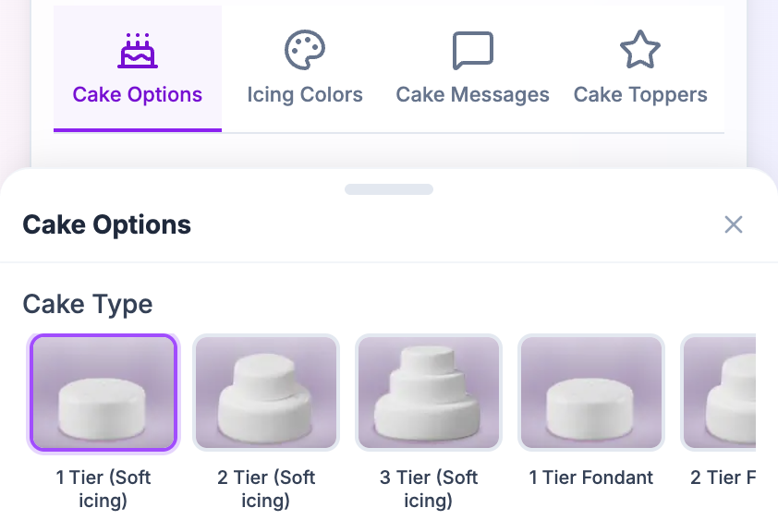Switch to the Icing Colors tab
This screenshot has height=532, width=778.
[x=305, y=69]
